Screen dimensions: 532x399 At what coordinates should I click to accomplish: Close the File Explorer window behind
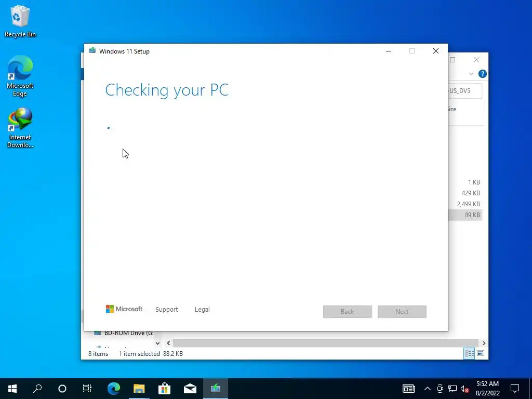point(476,60)
